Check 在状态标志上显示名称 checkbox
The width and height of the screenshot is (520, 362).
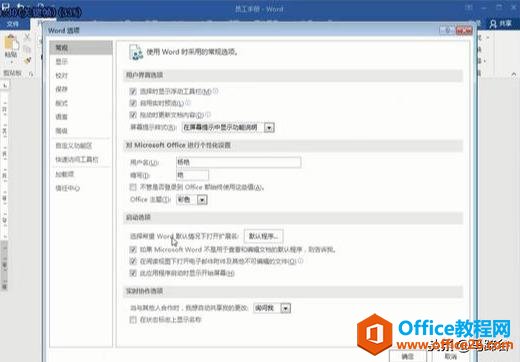(133, 320)
